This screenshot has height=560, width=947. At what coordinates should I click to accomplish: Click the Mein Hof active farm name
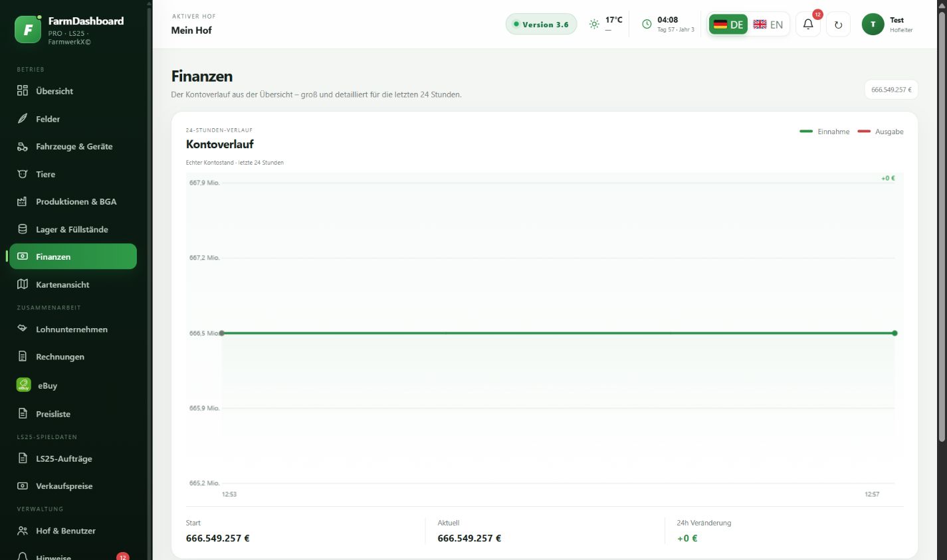[191, 31]
